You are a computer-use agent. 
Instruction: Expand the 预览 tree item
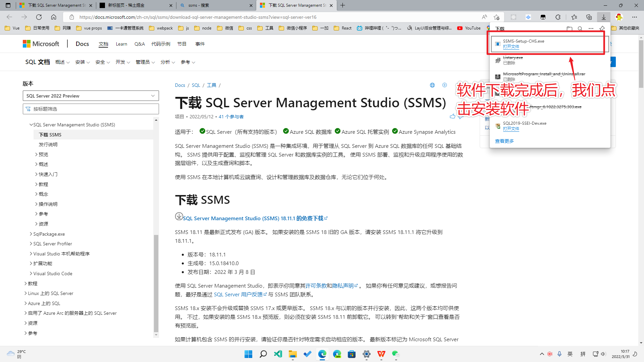(36, 155)
